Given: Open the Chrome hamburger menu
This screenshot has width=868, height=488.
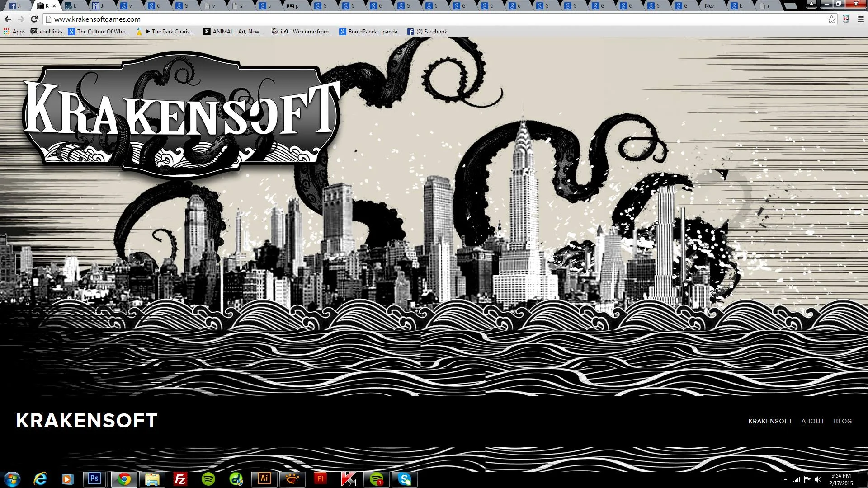Looking at the screenshot, I should pos(860,19).
